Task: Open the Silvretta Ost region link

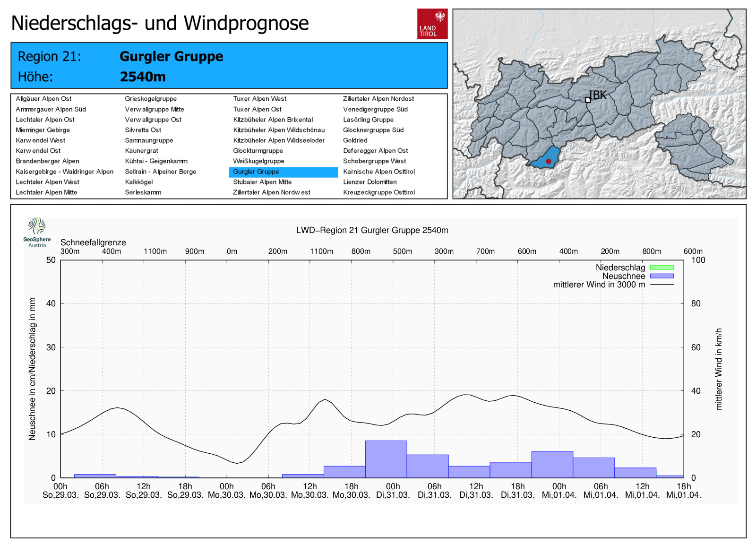Action: pyautogui.click(x=143, y=130)
